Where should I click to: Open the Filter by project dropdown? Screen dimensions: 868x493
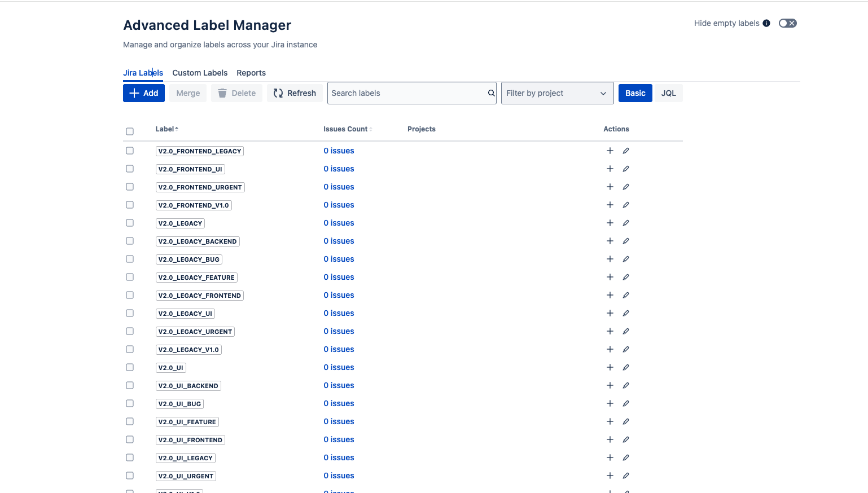coord(557,93)
